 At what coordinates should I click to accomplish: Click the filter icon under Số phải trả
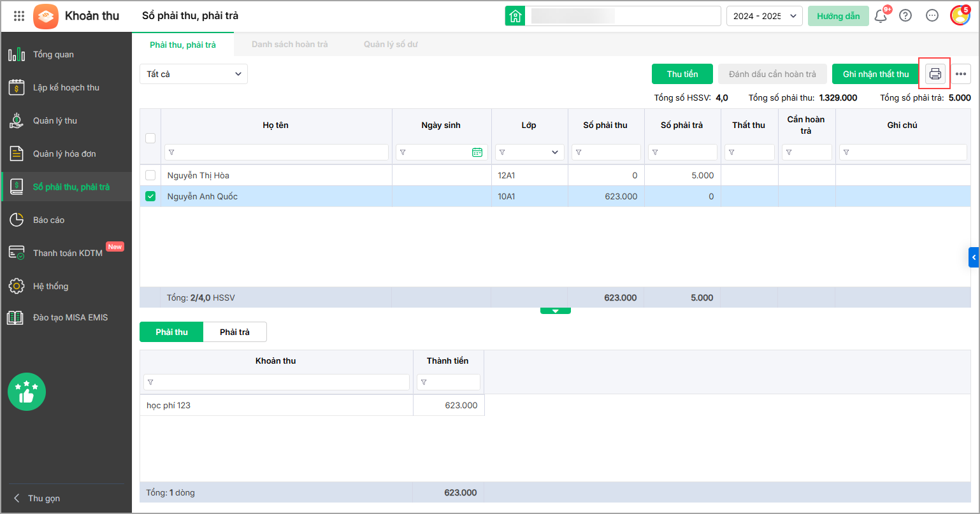(x=655, y=152)
